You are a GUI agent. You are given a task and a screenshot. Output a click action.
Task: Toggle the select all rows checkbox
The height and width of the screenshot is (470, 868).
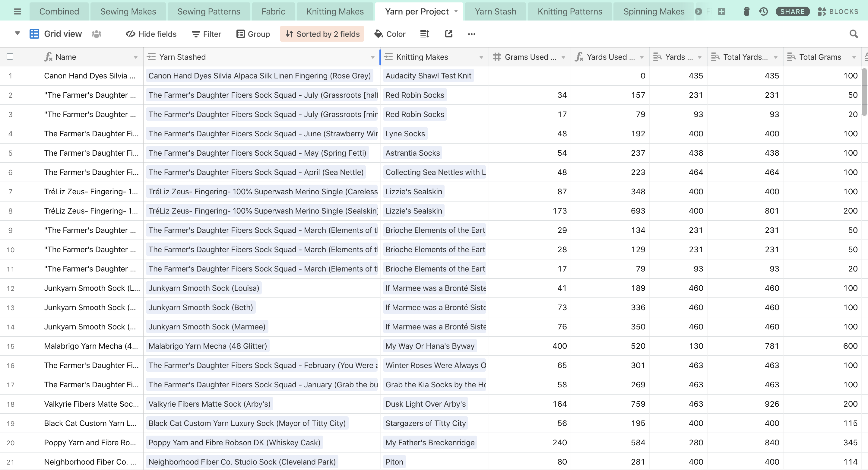10,56
